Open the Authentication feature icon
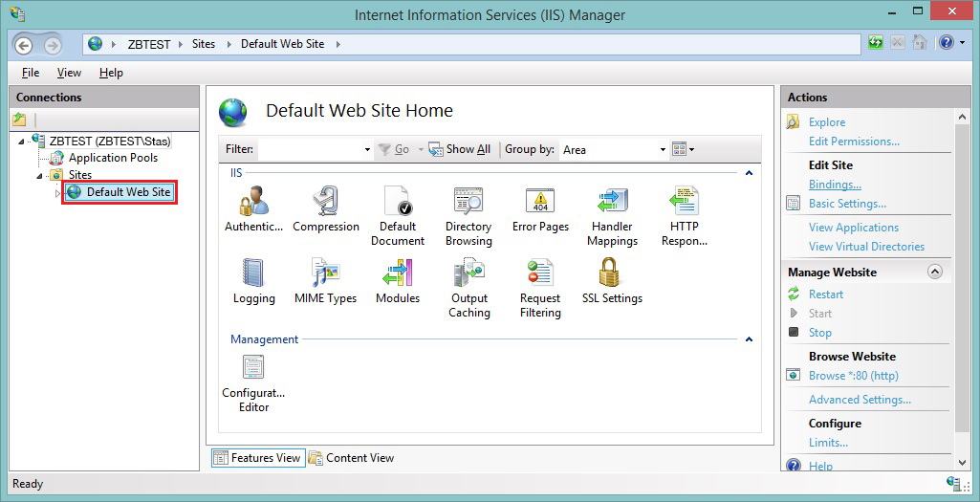 point(253,203)
